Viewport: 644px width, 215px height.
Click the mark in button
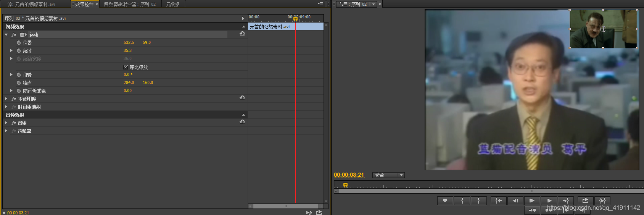tap(462, 200)
